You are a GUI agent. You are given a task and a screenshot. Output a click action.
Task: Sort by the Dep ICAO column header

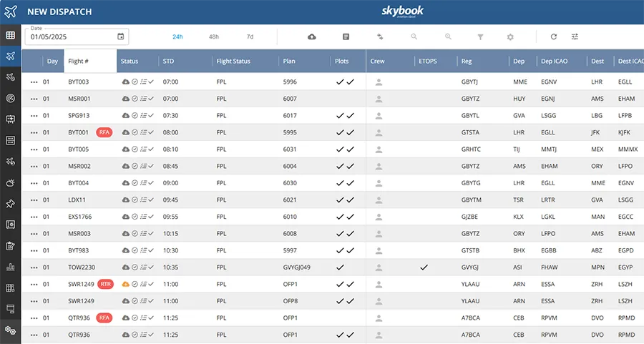pos(554,62)
